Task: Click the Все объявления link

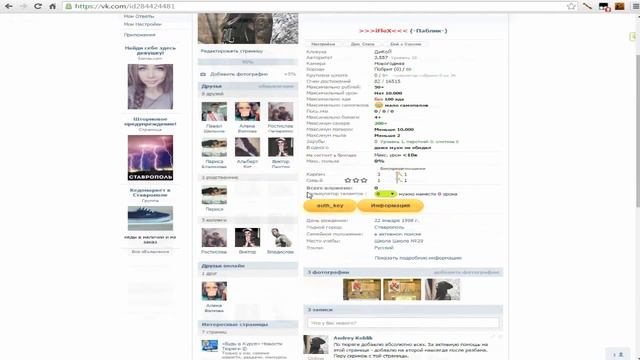Action: click(150, 252)
